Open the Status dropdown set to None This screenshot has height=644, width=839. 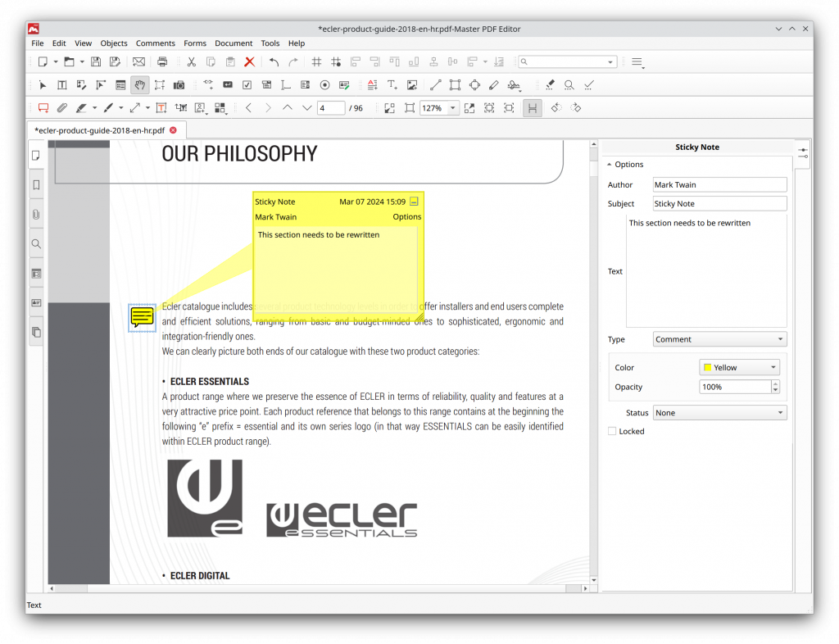pos(719,412)
